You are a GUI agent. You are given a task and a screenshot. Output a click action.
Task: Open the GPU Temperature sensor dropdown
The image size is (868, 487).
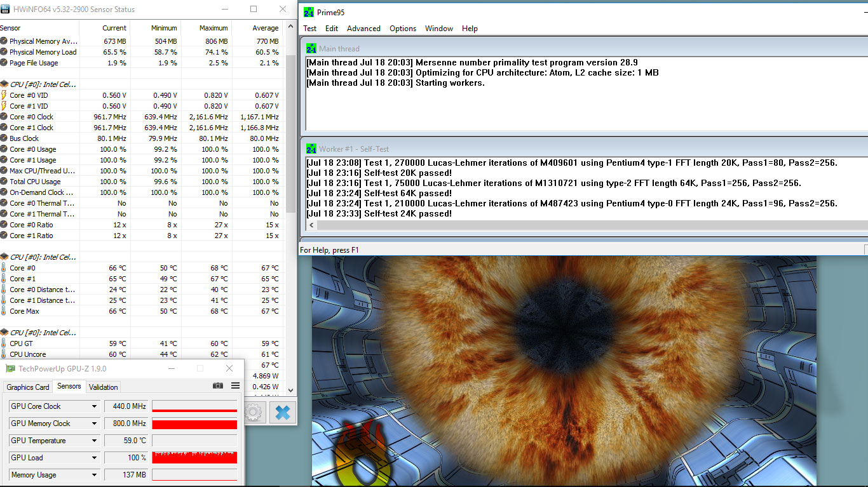pyautogui.click(x=94, y=441)
